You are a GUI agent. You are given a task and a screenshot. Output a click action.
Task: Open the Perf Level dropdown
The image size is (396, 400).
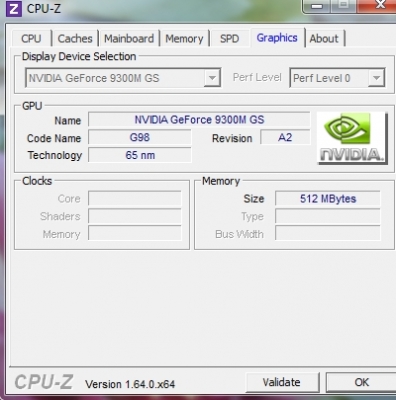[376, 78]
